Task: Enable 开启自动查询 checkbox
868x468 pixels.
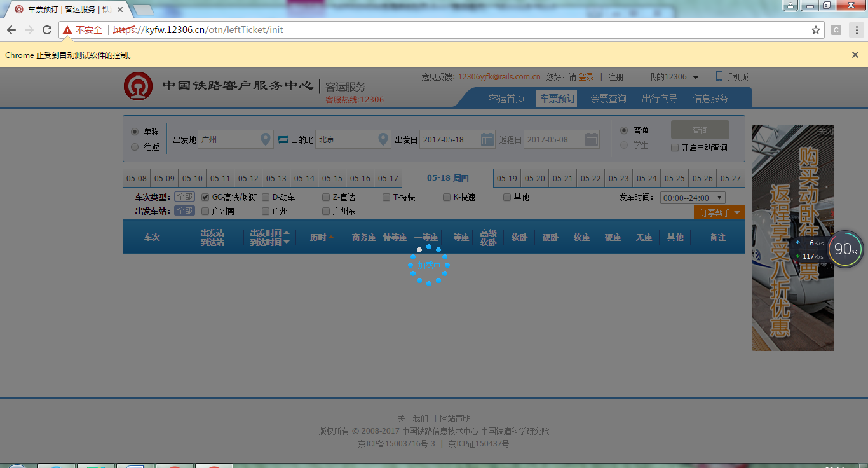Action: 675,148
